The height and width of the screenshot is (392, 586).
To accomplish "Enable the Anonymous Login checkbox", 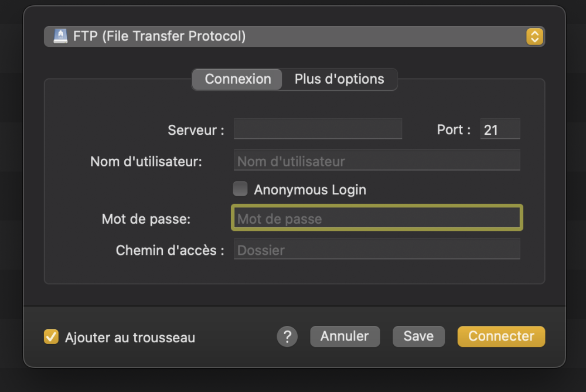I will (240, 189).
